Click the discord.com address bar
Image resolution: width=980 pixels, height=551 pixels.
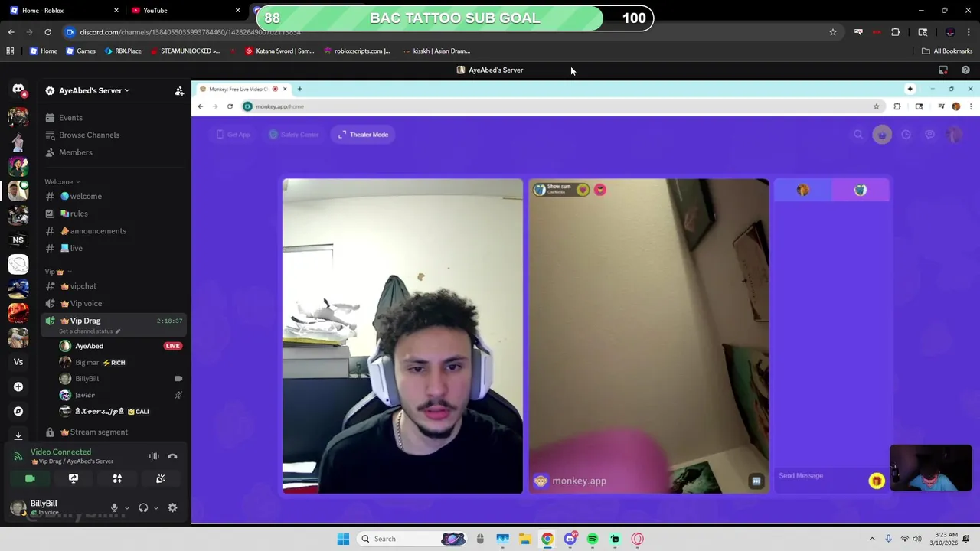click(444, 32)
